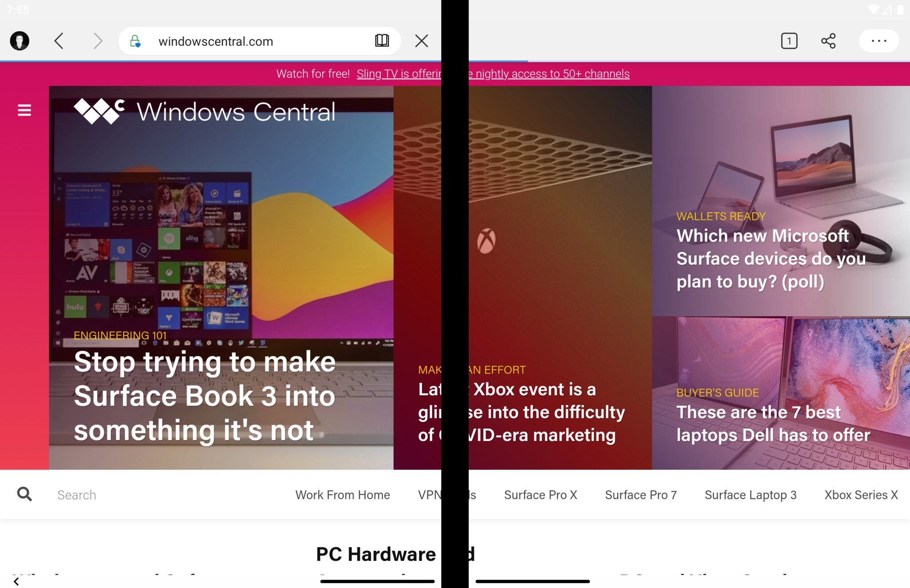Screen dimensions: 910x588
Task: Click the user profile avatar icon
Action: 20,41
